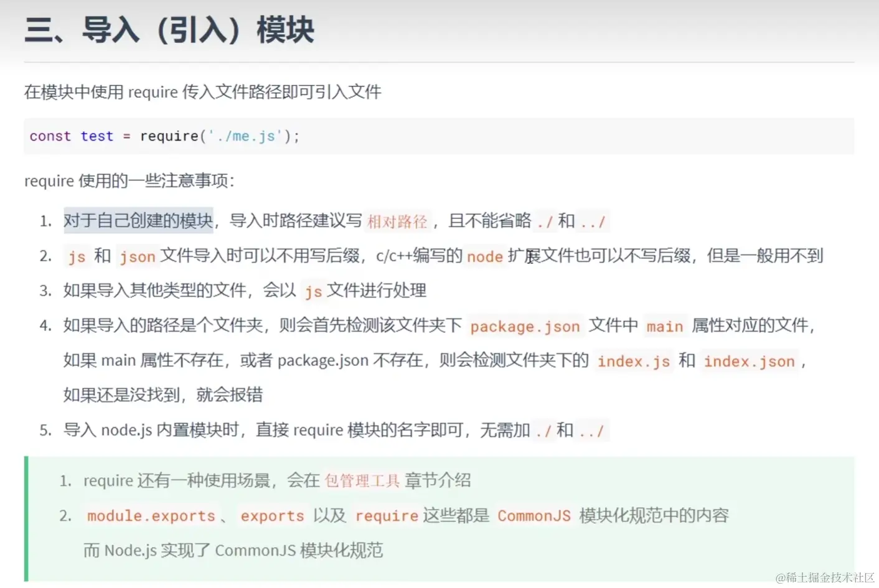Image resolution: width=879 pixels, height=588 pixels.
Task: Select the js inline code tag
Action: click(77, 256)
